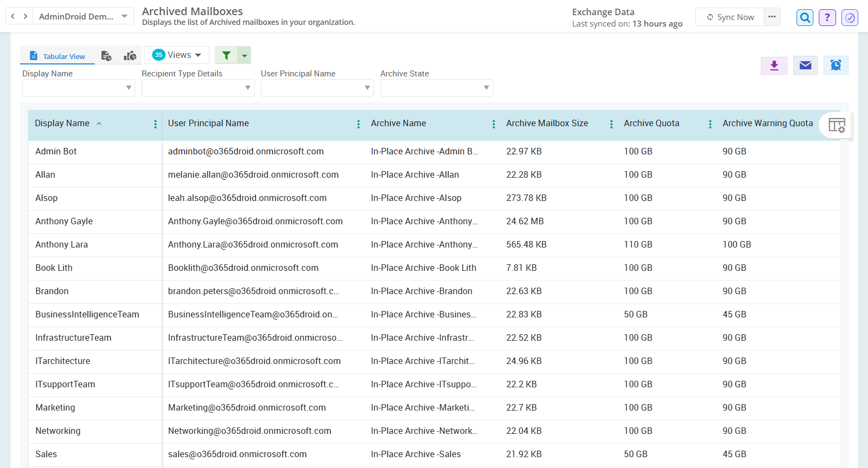This screenshot has width=868, height=468.
Task: Open Archive Mailbox Size column options menu
Action: coord(611,124)
